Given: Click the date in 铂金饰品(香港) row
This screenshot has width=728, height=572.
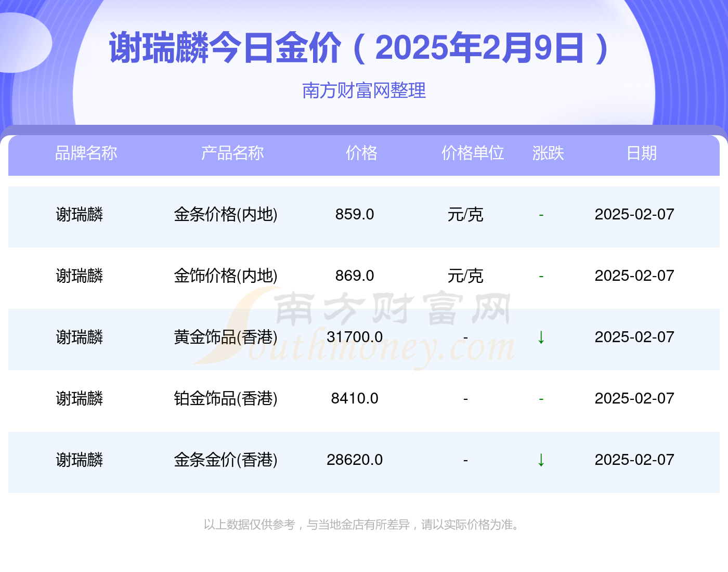Looking at the screenshot, I should pos(634,398).
